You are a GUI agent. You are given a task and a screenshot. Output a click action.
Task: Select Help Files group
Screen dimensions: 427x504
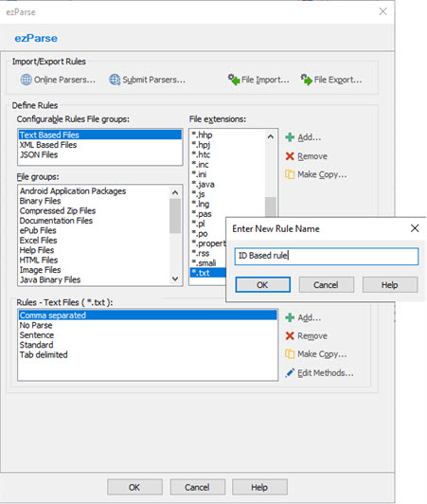94,250
